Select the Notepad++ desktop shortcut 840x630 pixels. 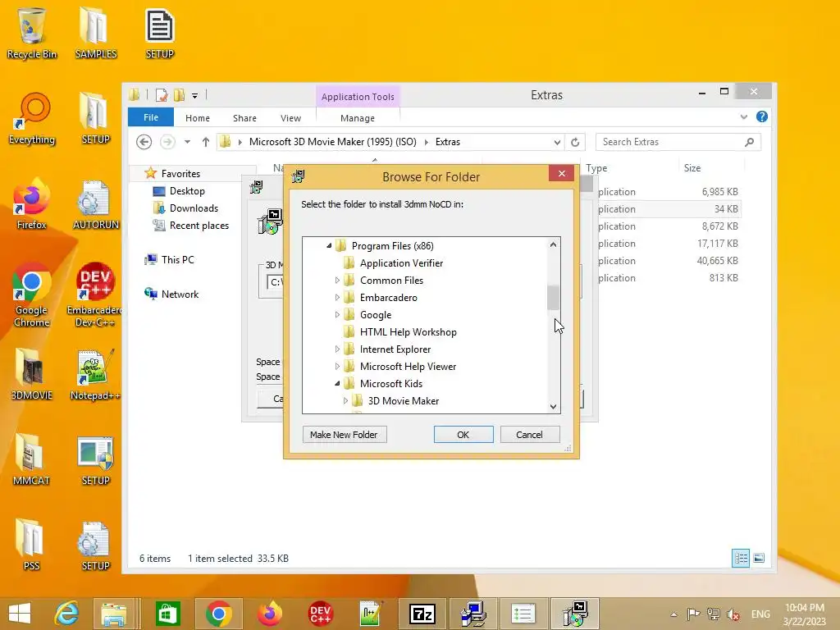point(95,374)
